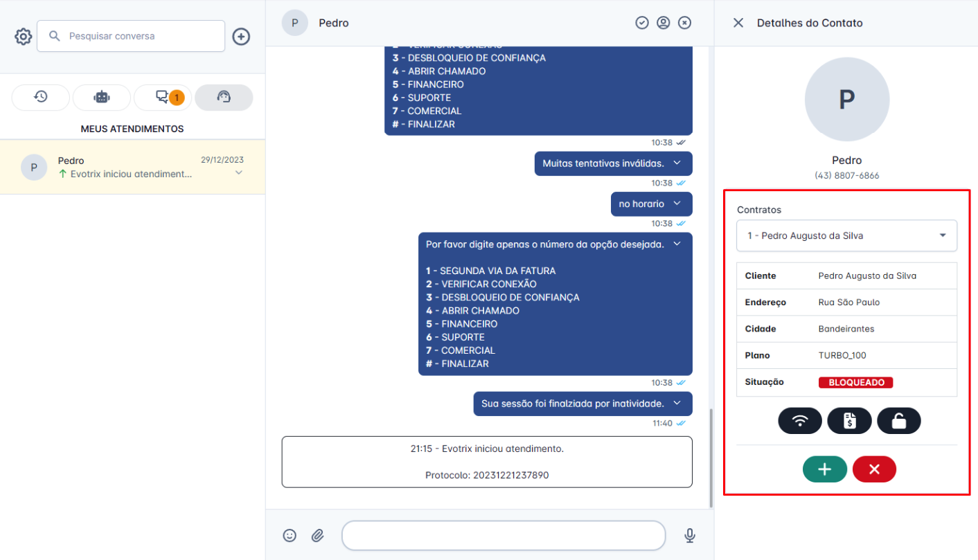
Task: Start a new conversation with the plus icon
Action: 241,35
